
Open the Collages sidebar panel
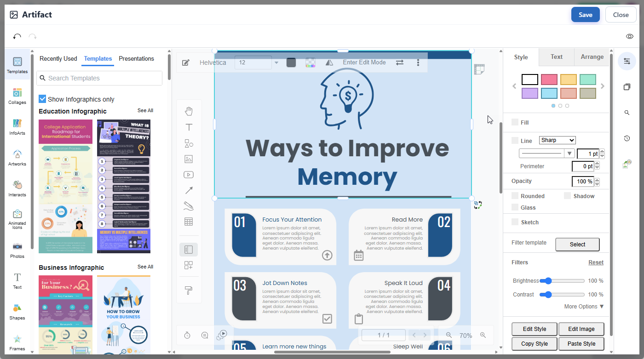point(17,96)
